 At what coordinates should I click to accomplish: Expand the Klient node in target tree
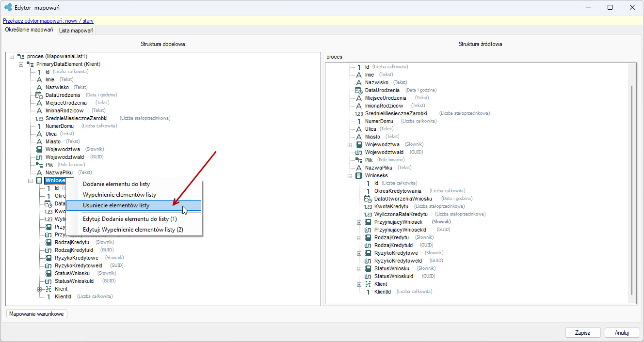point(39,289)
